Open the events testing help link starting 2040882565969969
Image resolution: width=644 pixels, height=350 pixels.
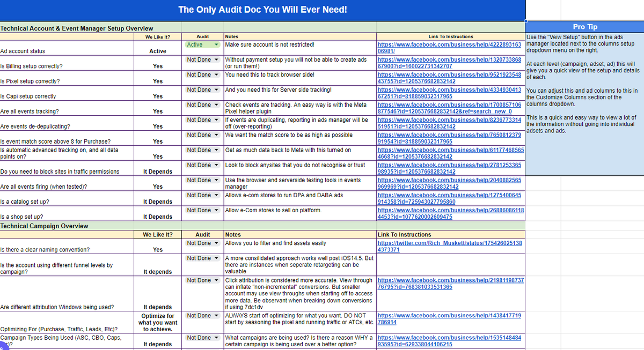click(450, 183)
